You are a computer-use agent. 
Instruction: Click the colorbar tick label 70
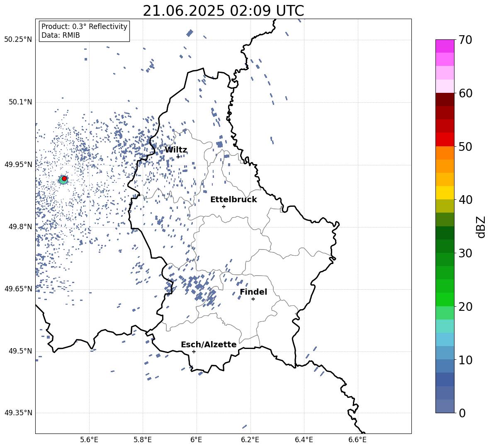click(x=465, y=40)
